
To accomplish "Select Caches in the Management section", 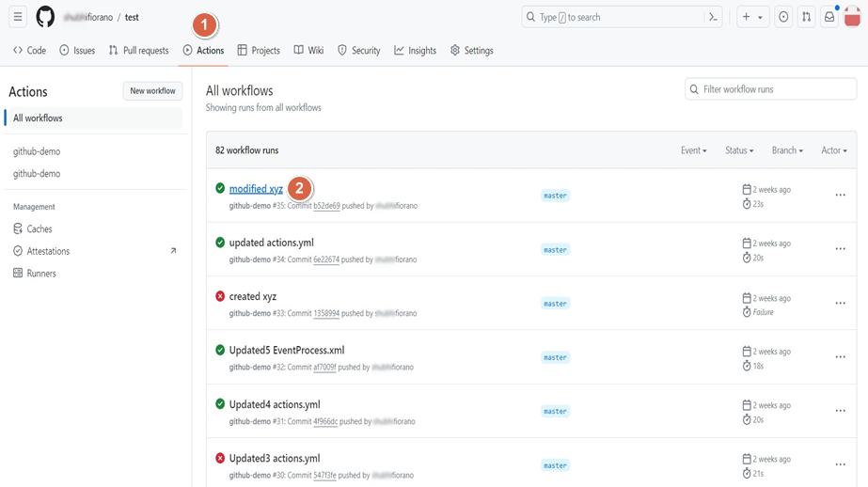I will click(x=39, y=228).
